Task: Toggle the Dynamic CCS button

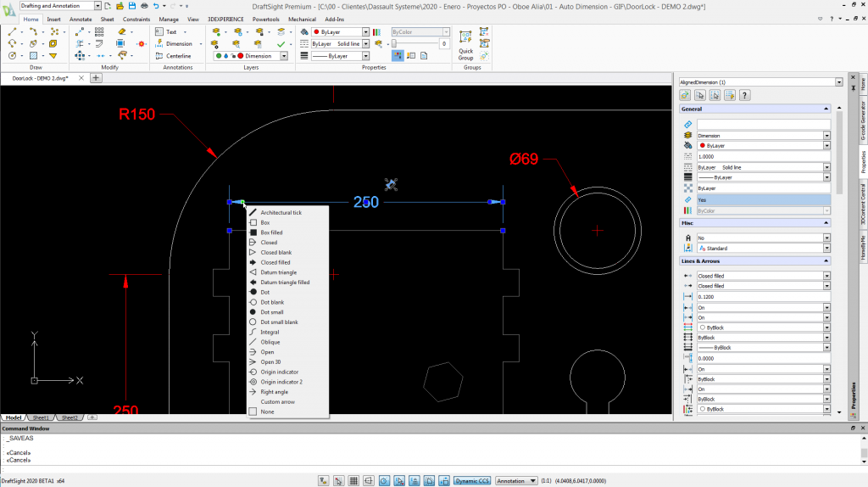Action: [x=471, y=480]
